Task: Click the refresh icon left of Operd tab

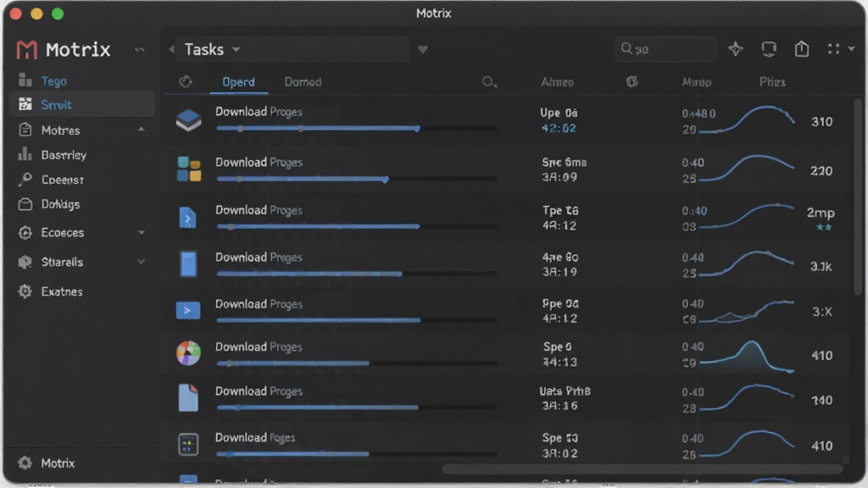Action: click(x=186, y=82)
